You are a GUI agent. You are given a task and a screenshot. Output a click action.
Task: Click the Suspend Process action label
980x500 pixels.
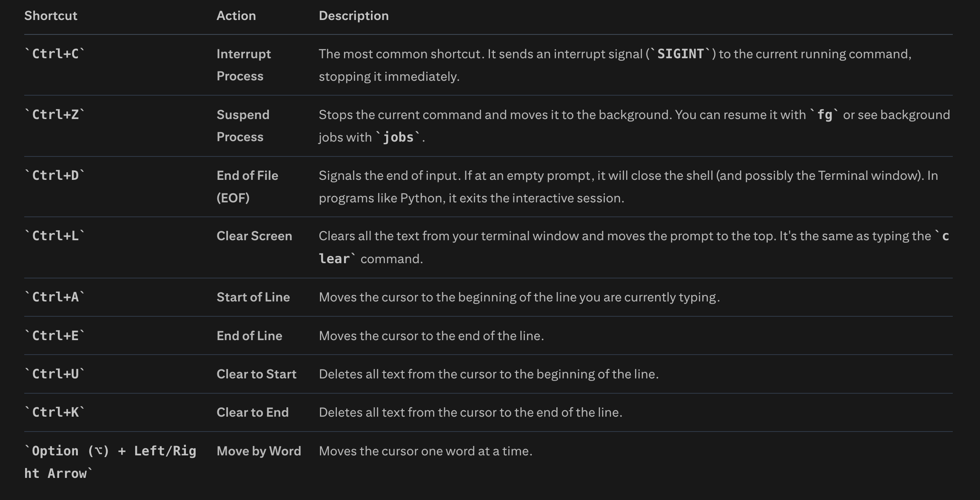[243, 125]
